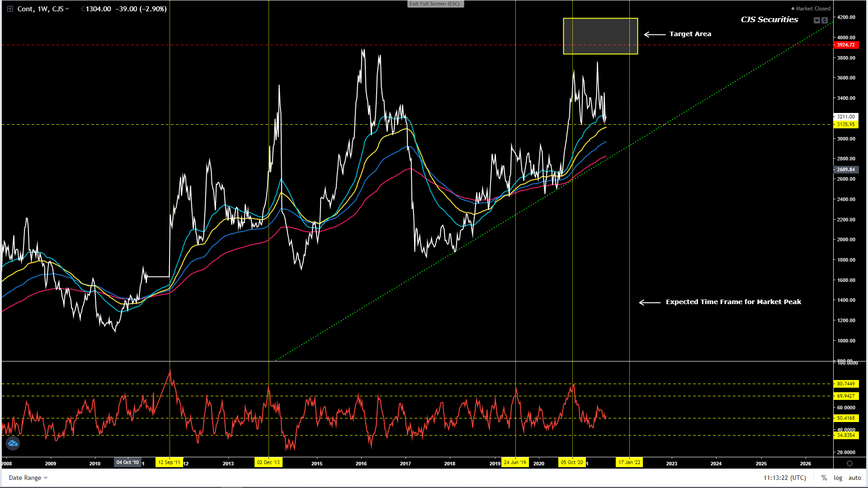Screen dimensions: 868x488
Task: Click the legend expand plus icon
Action: [x=10, y=9]
